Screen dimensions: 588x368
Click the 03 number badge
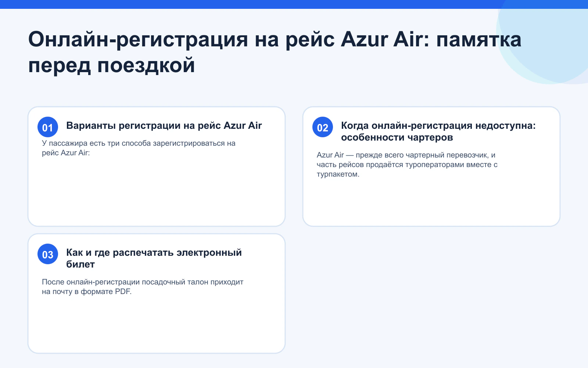[48, 254]
